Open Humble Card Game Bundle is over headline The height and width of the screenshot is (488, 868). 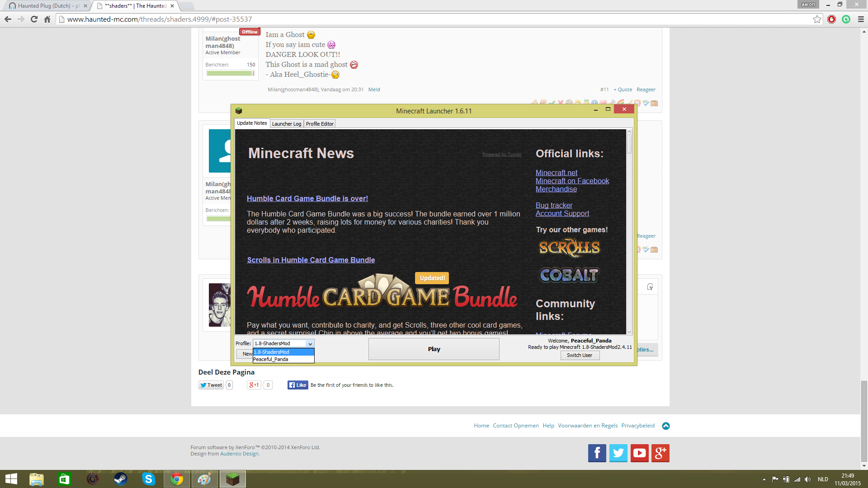click(x=307, y=198)
